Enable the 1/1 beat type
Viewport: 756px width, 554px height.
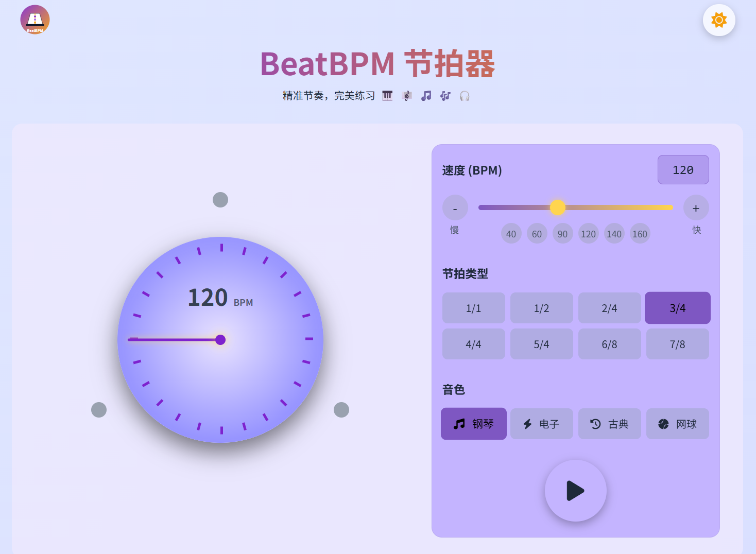pos(473,308)
